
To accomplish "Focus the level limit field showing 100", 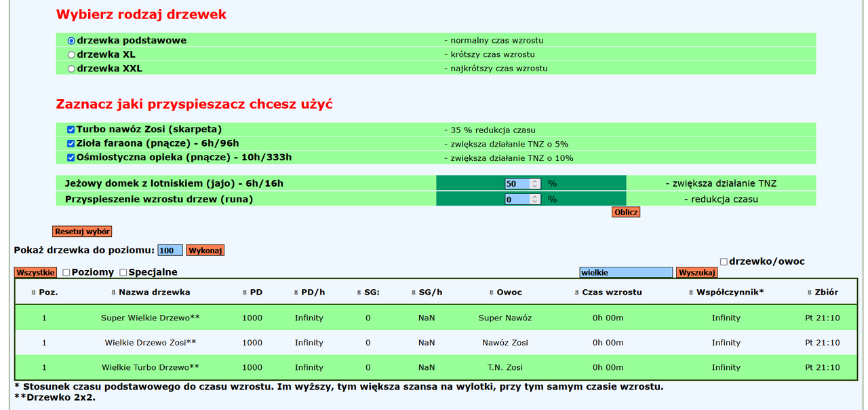I will [170, 250].
